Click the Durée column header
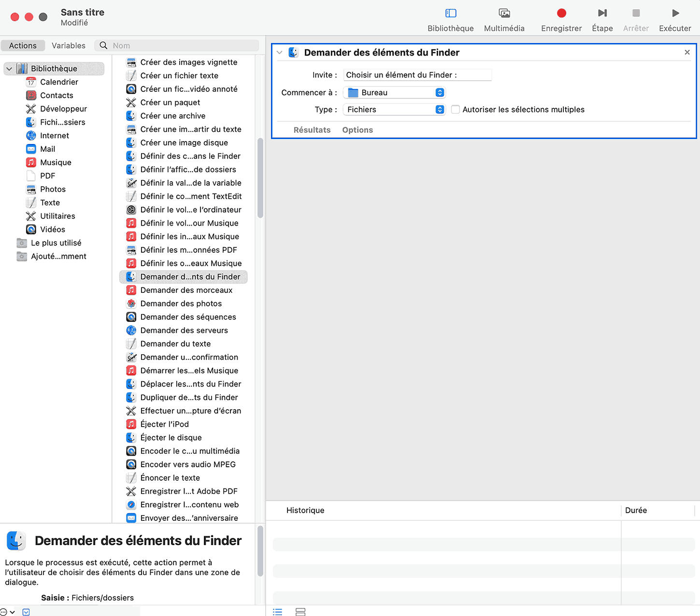700x616 pixels. (x=636, y=510)
